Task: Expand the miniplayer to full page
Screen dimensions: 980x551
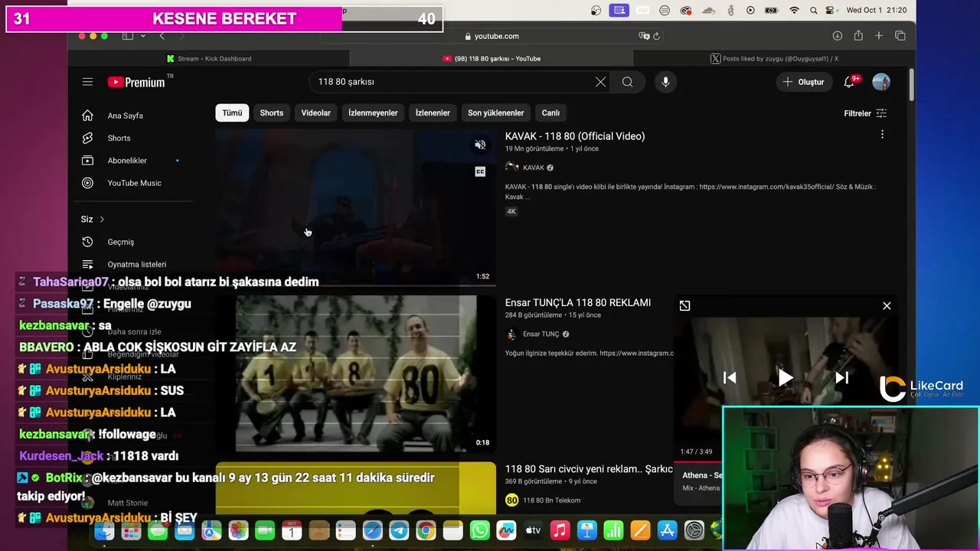Action: [684, 306]
